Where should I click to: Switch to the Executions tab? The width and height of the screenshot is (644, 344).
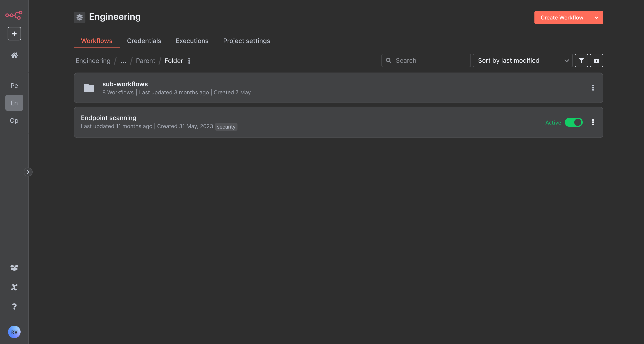192,41
